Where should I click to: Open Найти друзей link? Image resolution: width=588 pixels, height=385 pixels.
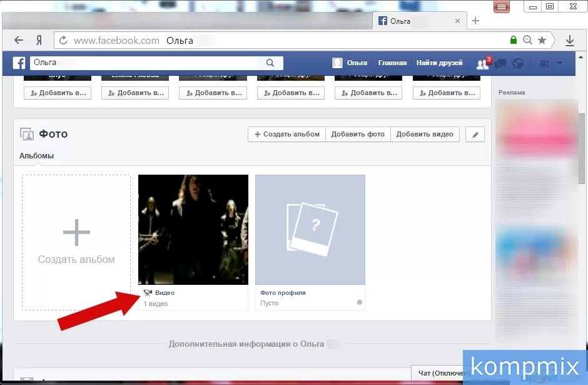pos(439,63)
